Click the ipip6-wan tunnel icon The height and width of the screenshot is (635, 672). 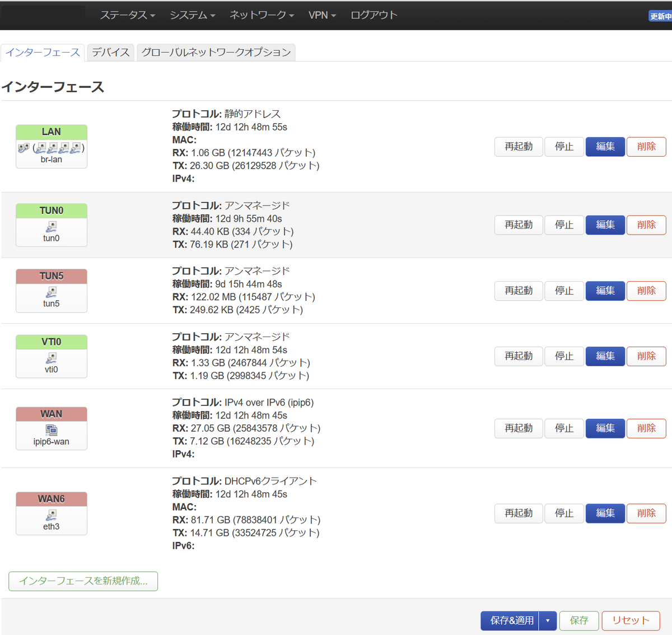[x=52, y=430]
